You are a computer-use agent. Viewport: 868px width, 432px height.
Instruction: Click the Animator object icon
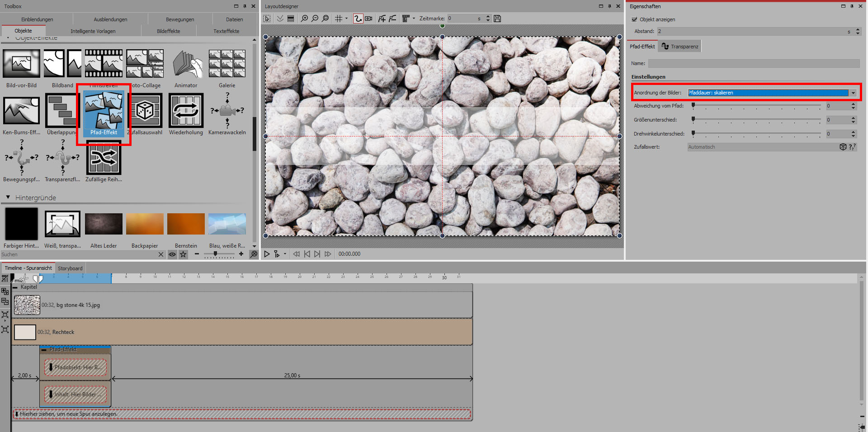[x=186, y=64]
